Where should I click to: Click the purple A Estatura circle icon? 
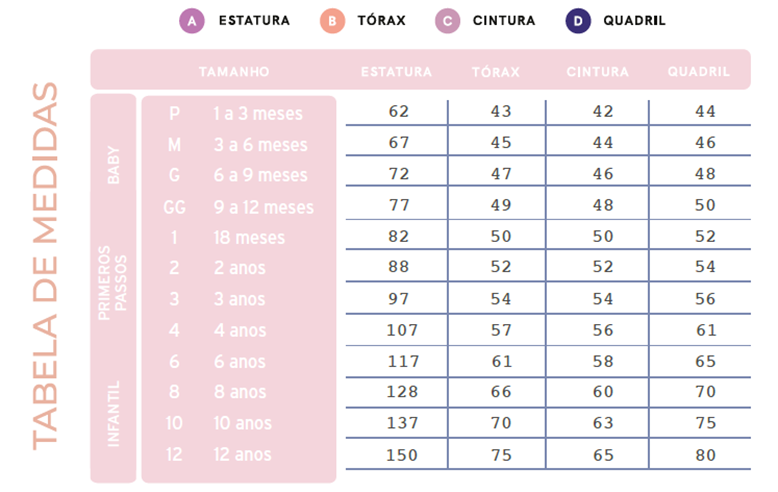tap(191, 20)
